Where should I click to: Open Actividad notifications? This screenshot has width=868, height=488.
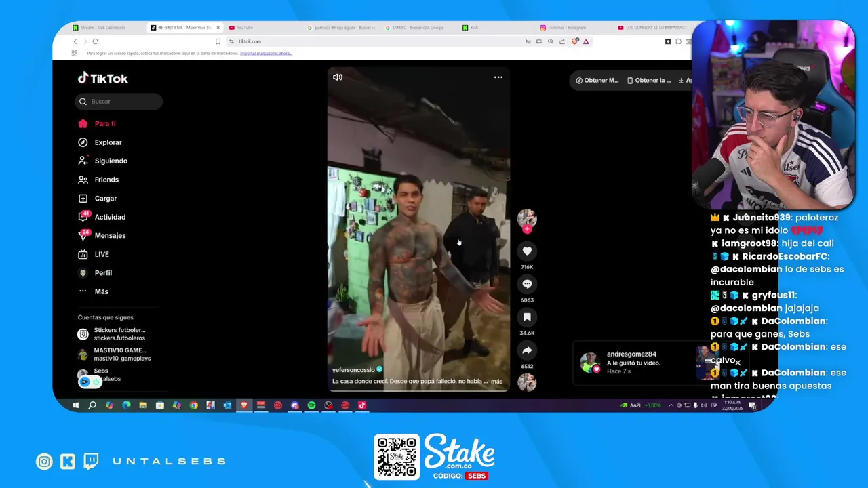tap(101, 217)
